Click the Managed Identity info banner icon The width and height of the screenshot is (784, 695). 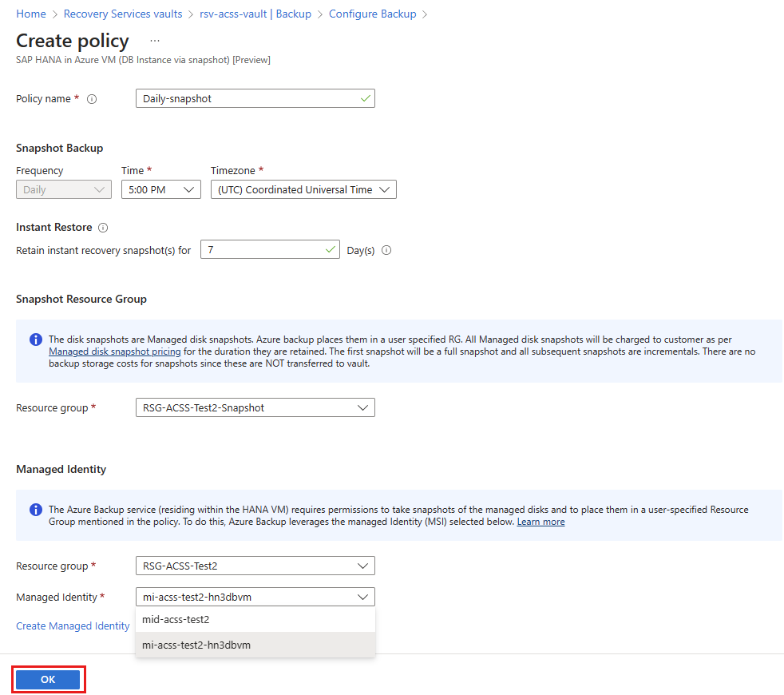point(36,510)
